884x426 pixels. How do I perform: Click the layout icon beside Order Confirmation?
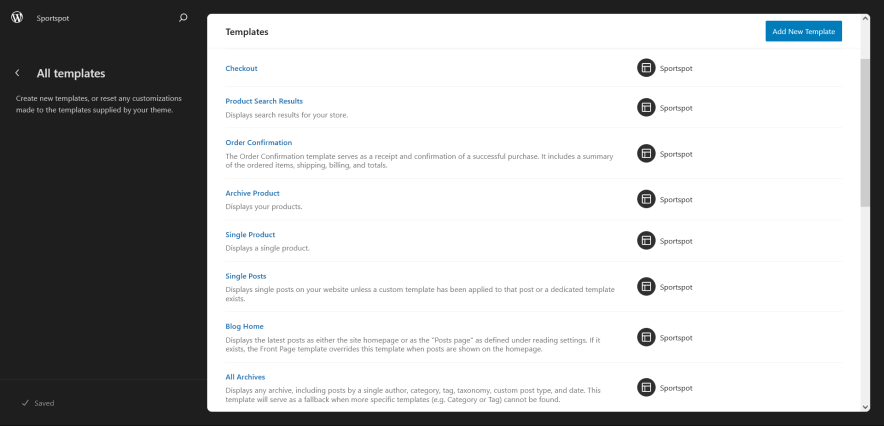646,154
